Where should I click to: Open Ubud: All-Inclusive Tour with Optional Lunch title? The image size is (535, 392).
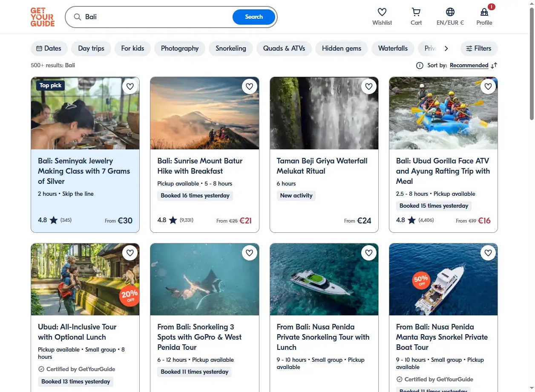point(77,332)
